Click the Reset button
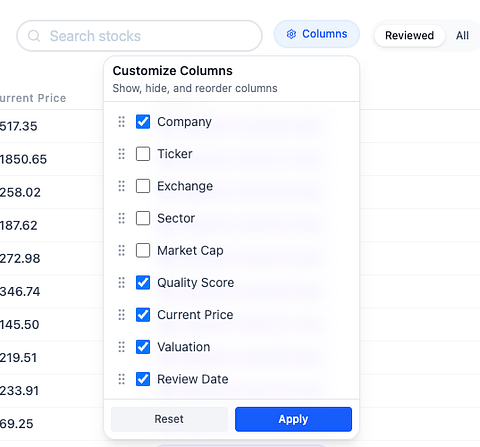This screenshot has height=447, width=480. [x=169, y=419]
